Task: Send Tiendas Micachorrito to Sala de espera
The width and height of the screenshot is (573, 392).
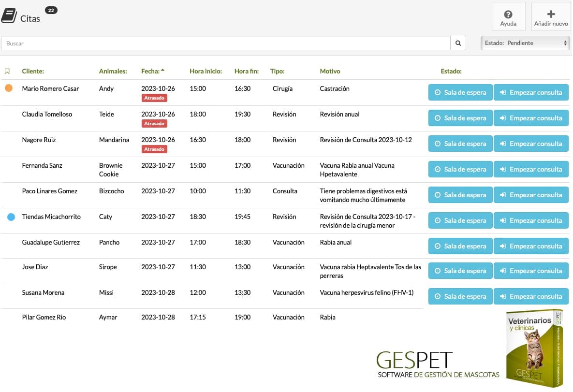Action: 460,220
